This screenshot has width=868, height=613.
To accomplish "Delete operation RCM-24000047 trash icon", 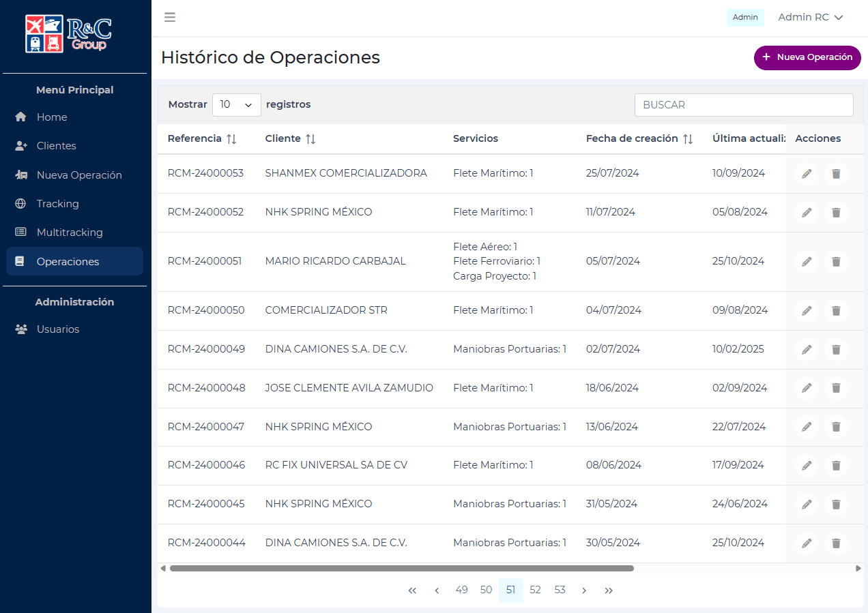I will pos(836,427).
